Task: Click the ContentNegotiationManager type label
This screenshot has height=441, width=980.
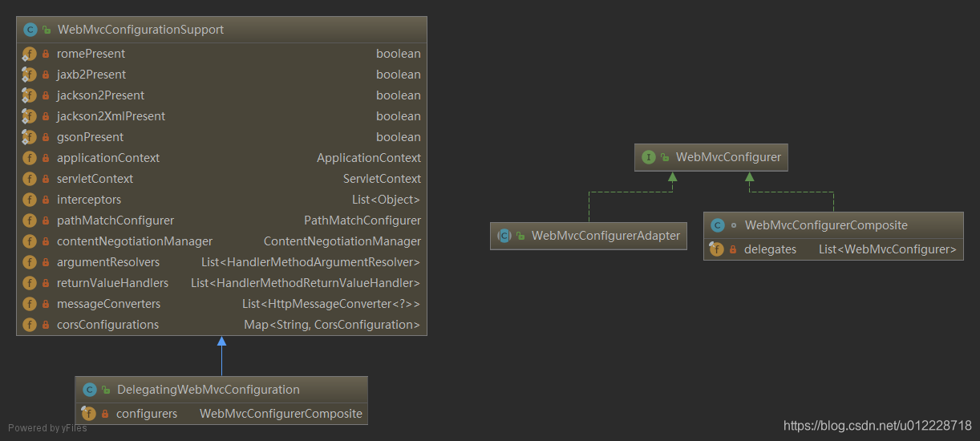Action: coord(342,241)
